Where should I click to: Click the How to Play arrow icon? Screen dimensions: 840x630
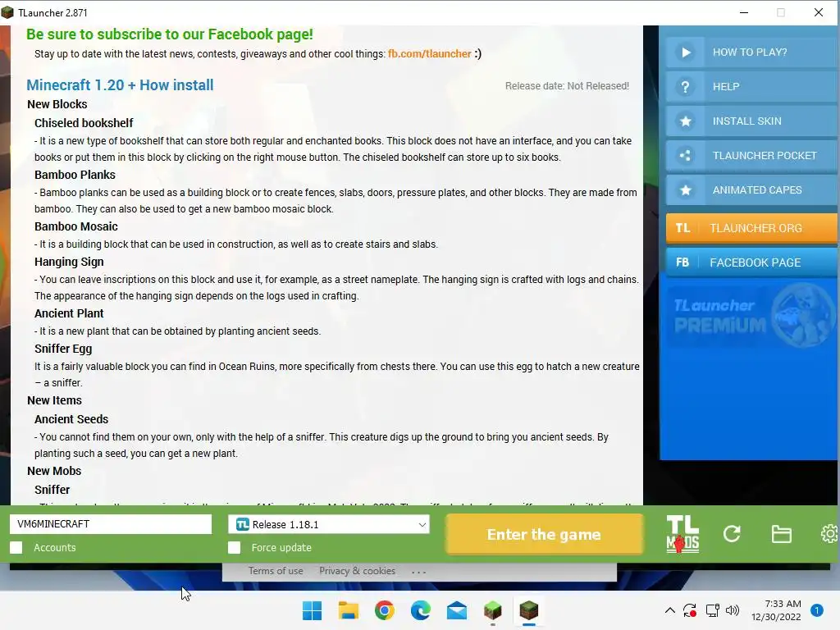pyautogui.click(x=686, y=52)
